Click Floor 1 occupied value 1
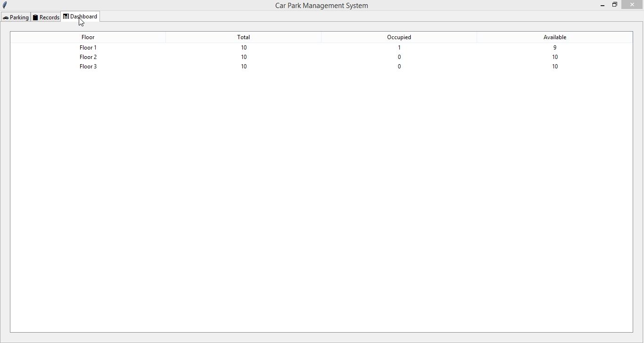644x343 pixels. point(399,48)
